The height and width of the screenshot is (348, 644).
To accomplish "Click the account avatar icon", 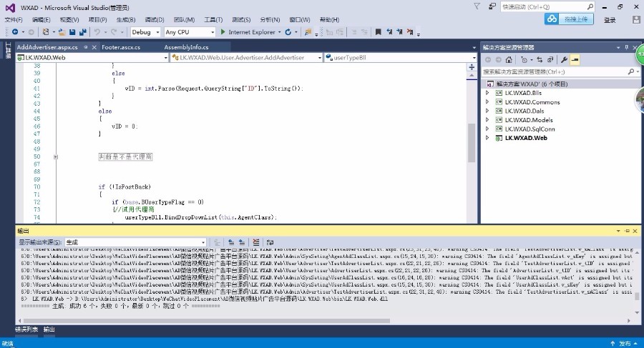I will point(636,19).
